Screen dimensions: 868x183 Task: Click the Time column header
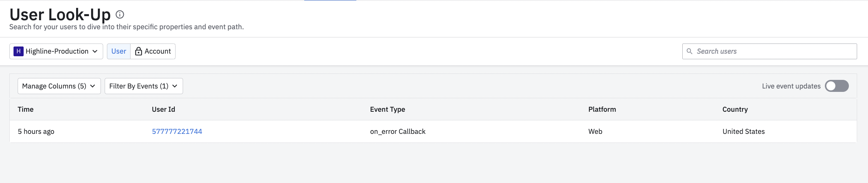click(x=26, y=109)
